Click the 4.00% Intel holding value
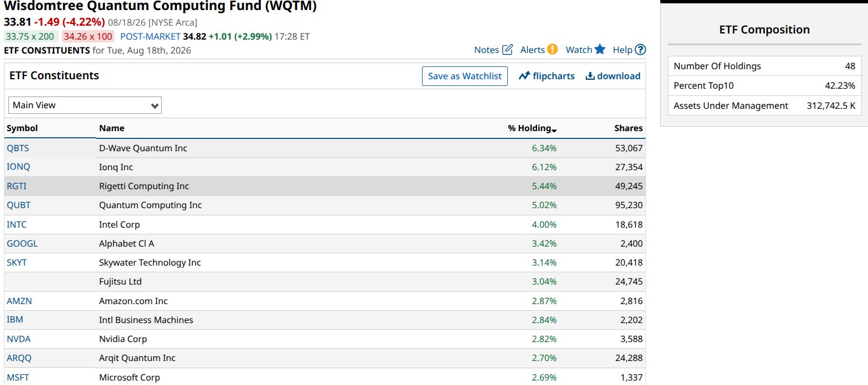The height and width of the screenshot is (385, 868). click(544, 224)
